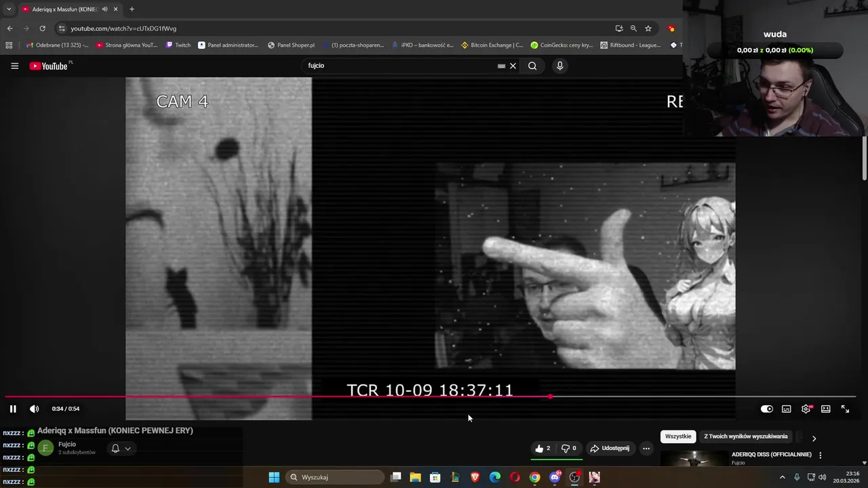Open the Odebrane Gmail bookmark
The width and height of the screenshot is (868, 488).
pos(57,45)
